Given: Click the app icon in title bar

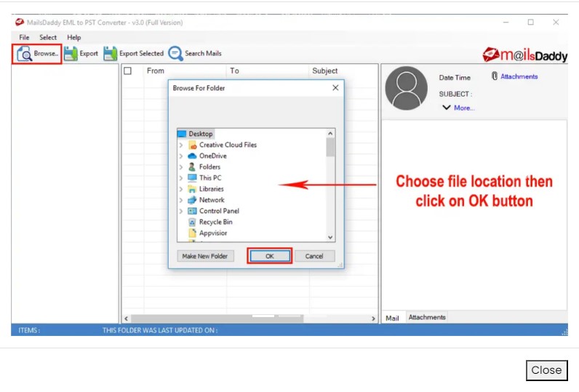Looking at the screenshot, I should 20,22.
